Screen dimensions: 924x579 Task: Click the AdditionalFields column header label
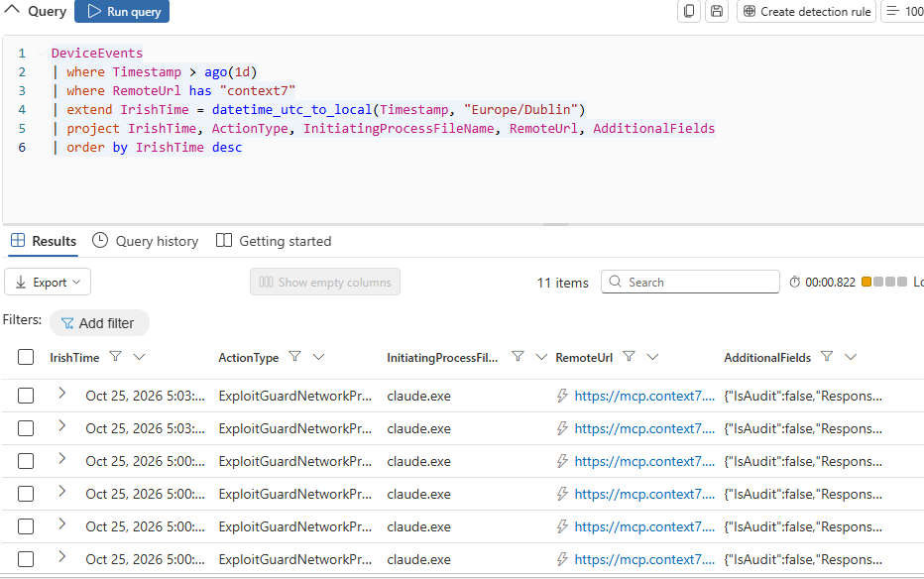click(x=767, y=358)
